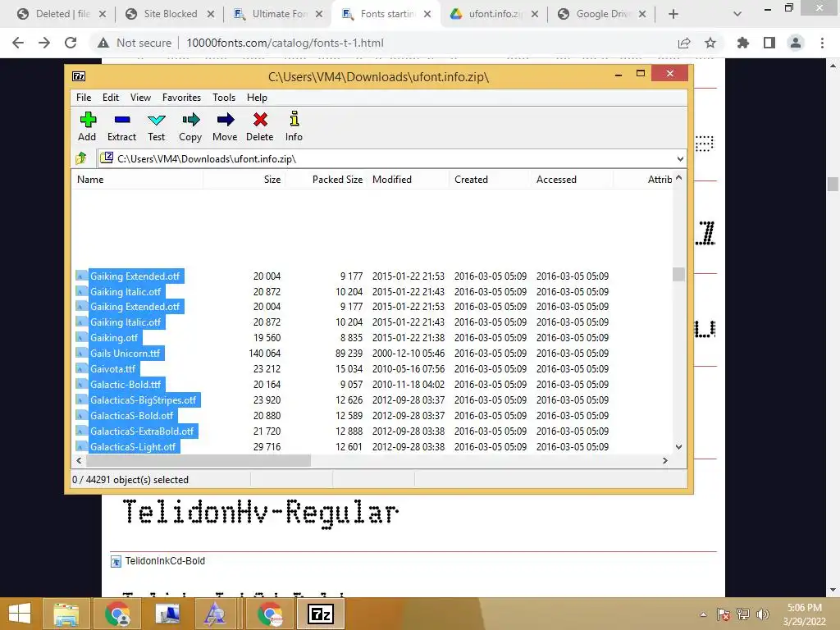This screenshot has width=840, height=630.
Task: Click the vertical scrollbar thumb in file list
Action: [x=678, y=274]
